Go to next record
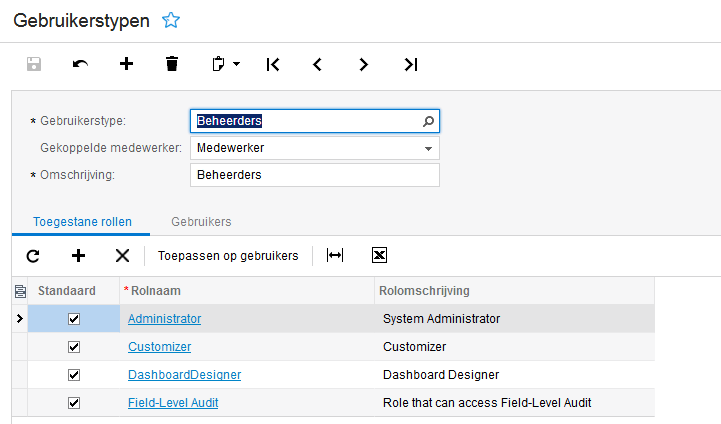The width and height of the screenshot is (721, 424). (x=364, y=64)
